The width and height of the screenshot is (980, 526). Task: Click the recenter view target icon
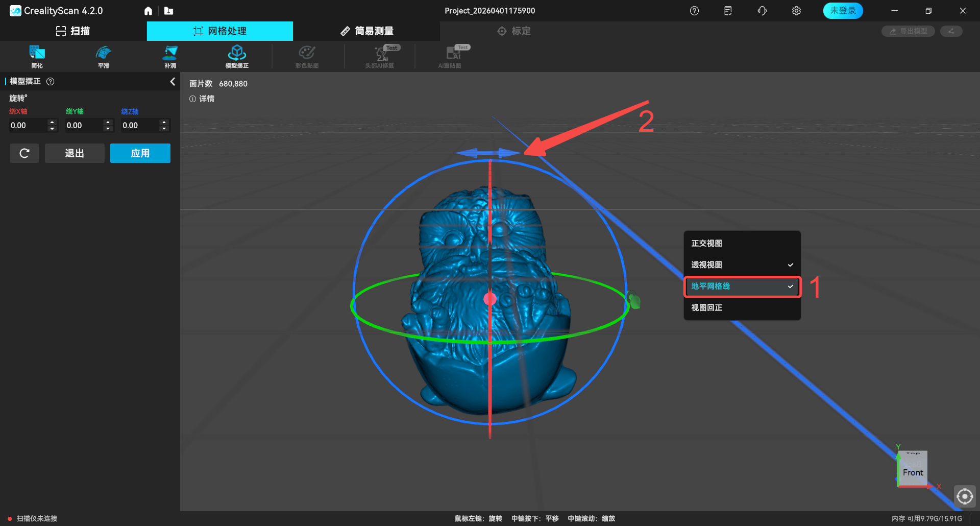coord(964,496)
